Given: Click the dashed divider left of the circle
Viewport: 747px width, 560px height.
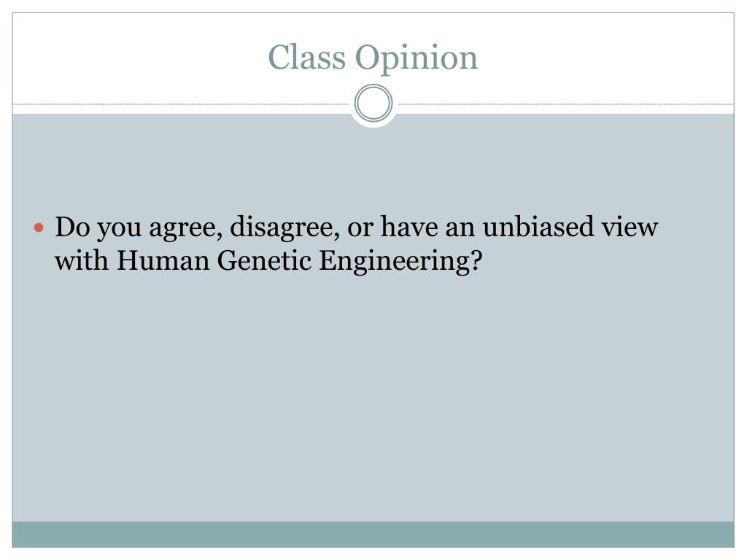Looking at the screenshot, I should point(182,104).
